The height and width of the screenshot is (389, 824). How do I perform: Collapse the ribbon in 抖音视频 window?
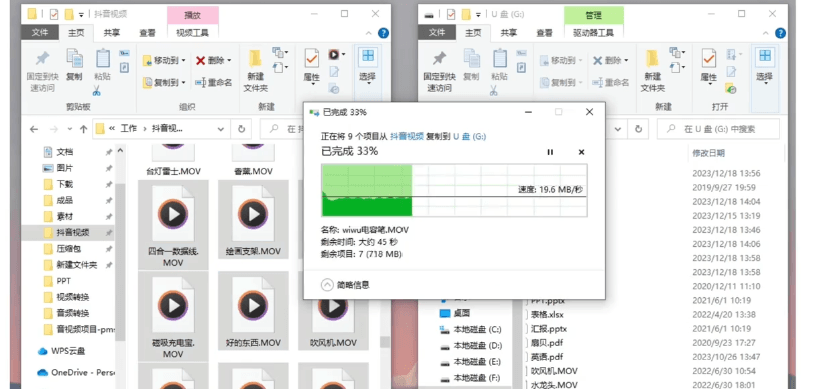pyautogui.click(x=369, y=33)
